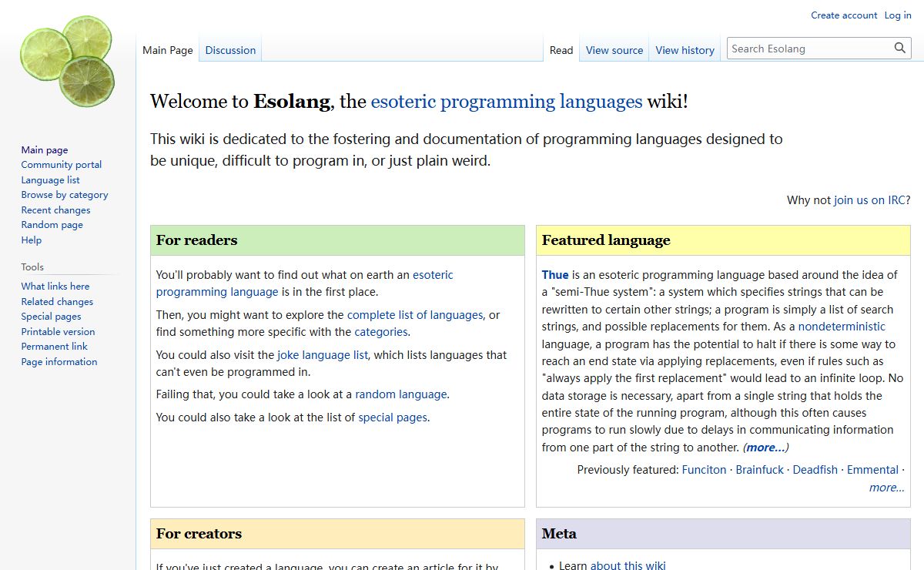The height and width of the screenshot is (570, 924).
Task: Open the Thue featured language link
Action: click(x=555, y=275)
